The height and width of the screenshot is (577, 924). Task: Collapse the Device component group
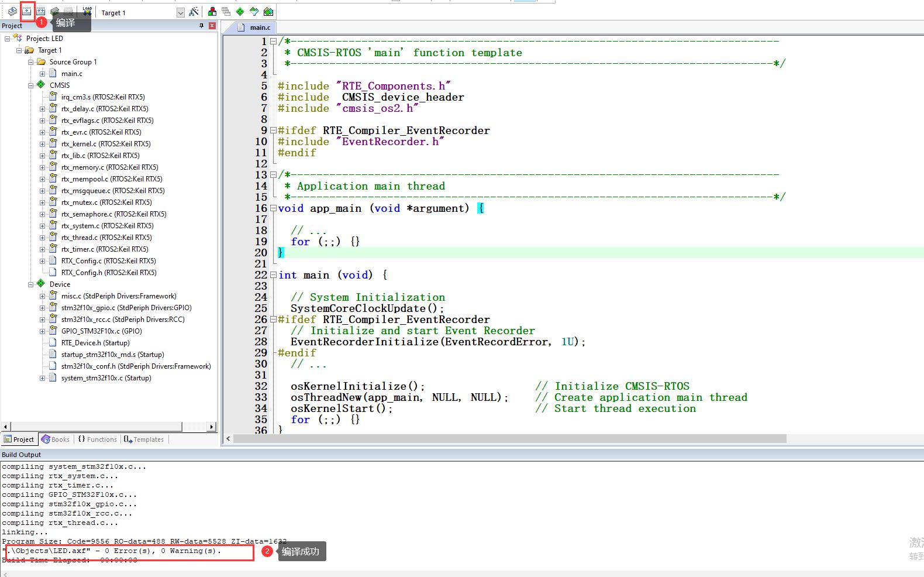(x=30, y=284)
